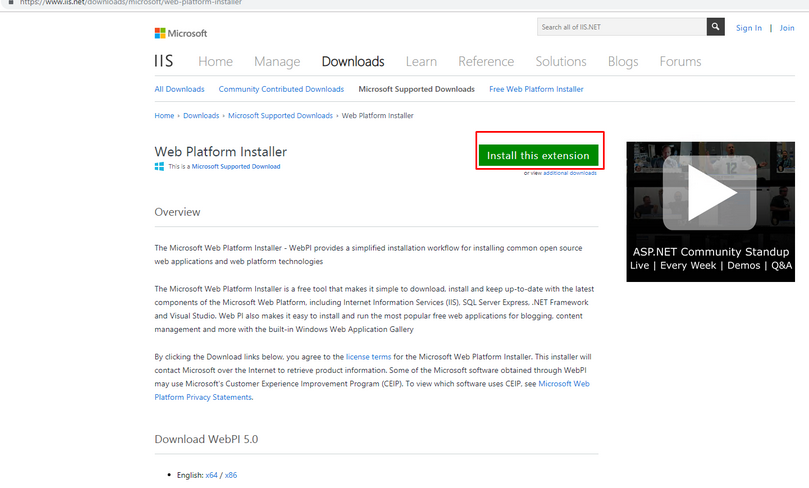Select Free Web Platform Installer link
Viewport: 809px width, 488px height.
536,89
